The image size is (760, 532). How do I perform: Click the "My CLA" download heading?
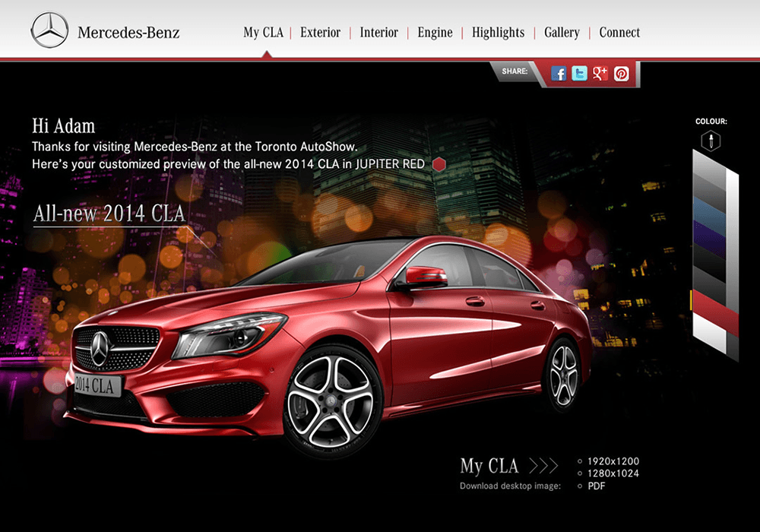489,466
